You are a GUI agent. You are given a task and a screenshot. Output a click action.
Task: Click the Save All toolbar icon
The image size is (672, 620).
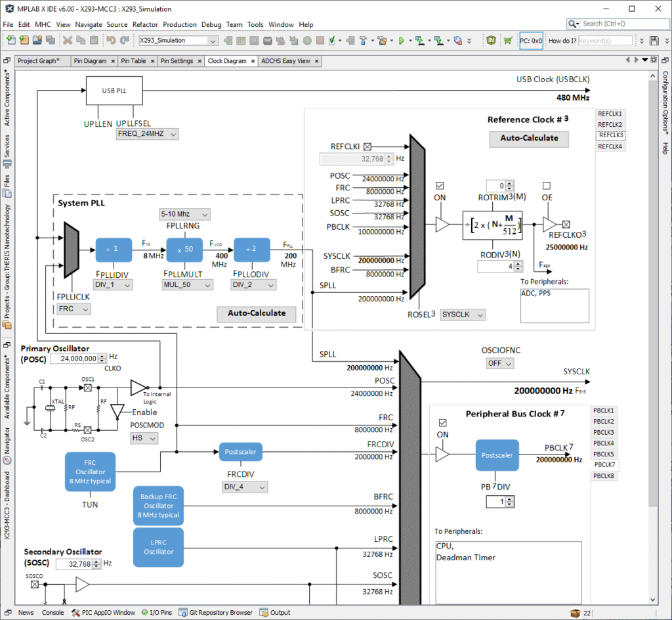(51, 40)
